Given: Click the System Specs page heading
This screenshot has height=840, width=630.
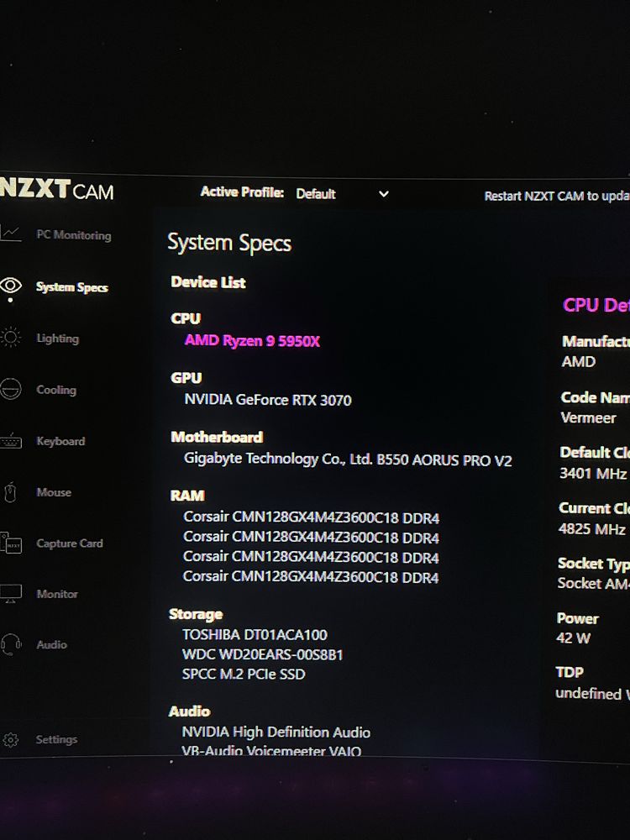Looking at the screenshot, I should point(229,244).
